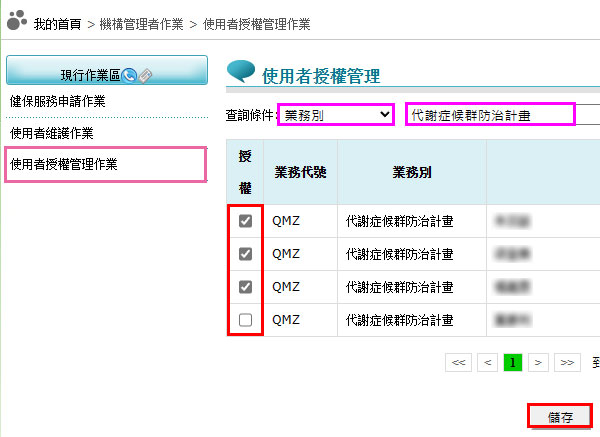
Task: Uncheck the second QMZ authorization checkbox
Action: pyautogui.click(x=246, y=254)
